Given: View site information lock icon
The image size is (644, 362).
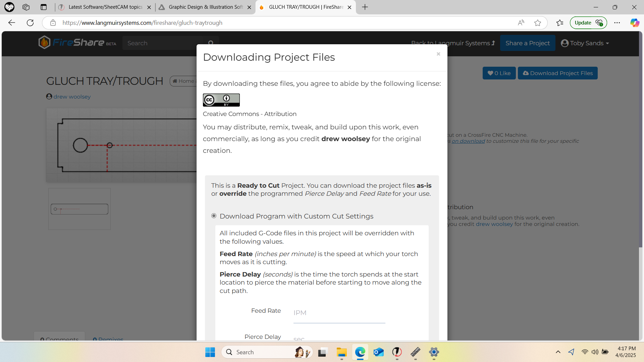Looking at the screenshot, I should pos(53,23).
